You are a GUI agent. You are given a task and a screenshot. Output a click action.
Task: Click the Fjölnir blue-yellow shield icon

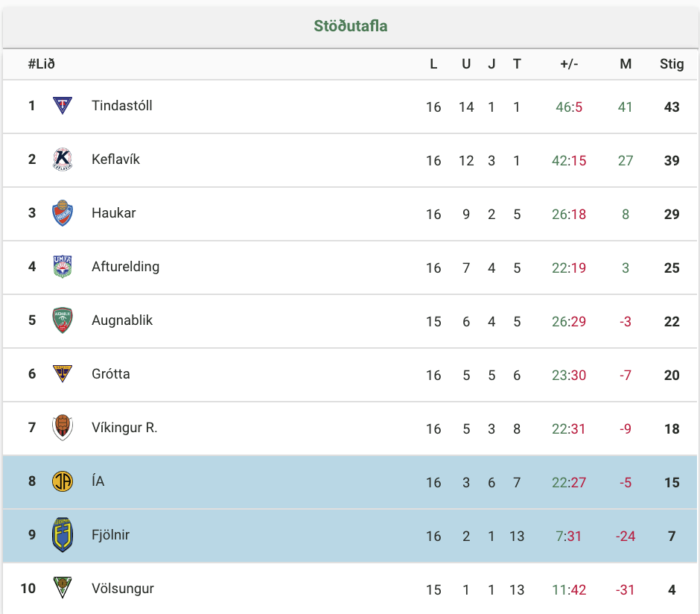coord(63,535)
